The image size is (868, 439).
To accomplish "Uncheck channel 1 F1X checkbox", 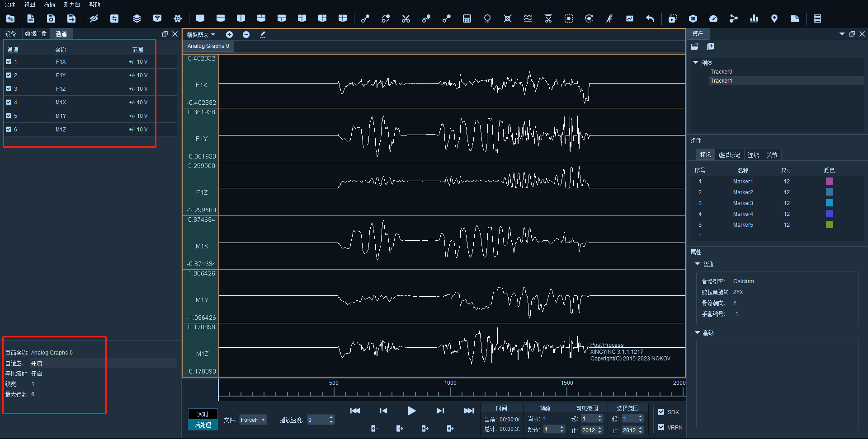I will pos(9,61).
